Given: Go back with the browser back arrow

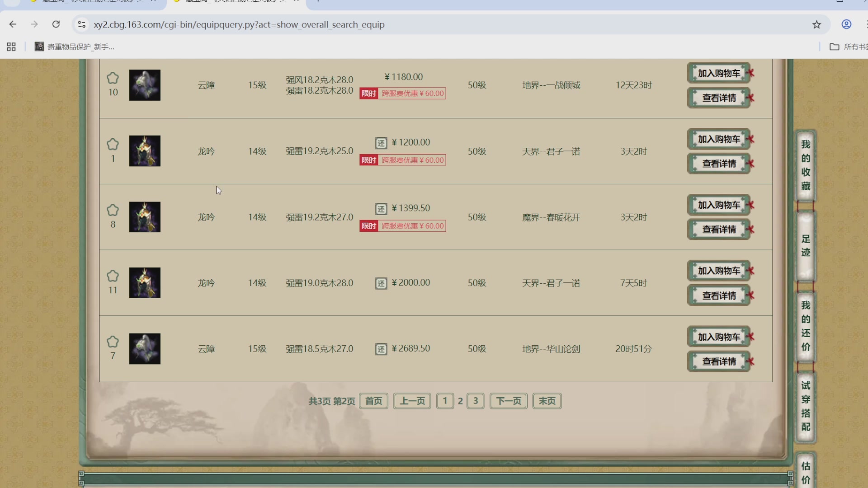Looking at the screenshot, I should coord(13,24).
